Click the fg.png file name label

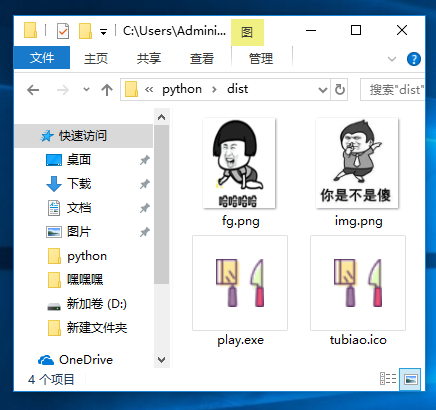click(x=241, y=221)
